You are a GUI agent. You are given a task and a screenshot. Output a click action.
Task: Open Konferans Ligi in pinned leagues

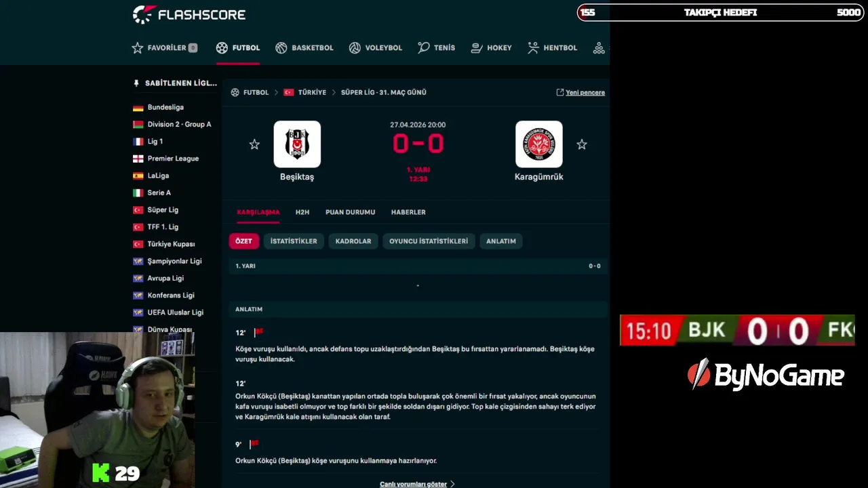coord(171,296)
